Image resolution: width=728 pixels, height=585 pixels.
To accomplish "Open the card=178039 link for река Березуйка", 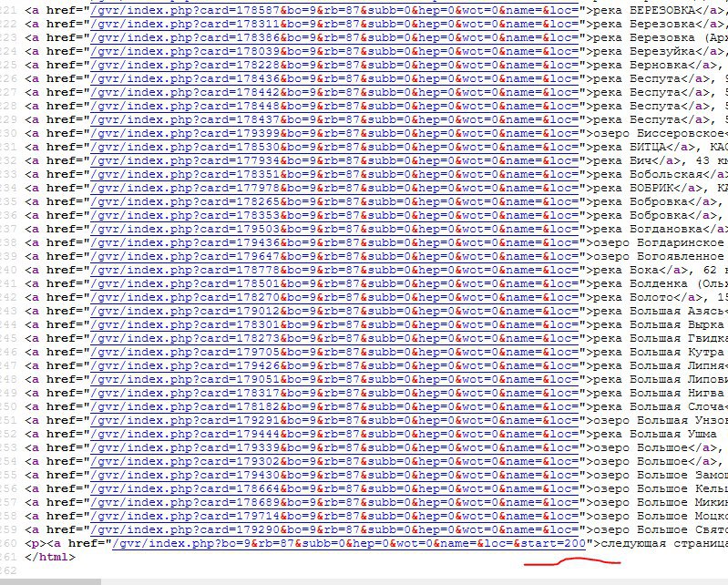I will tap(334, 52).
